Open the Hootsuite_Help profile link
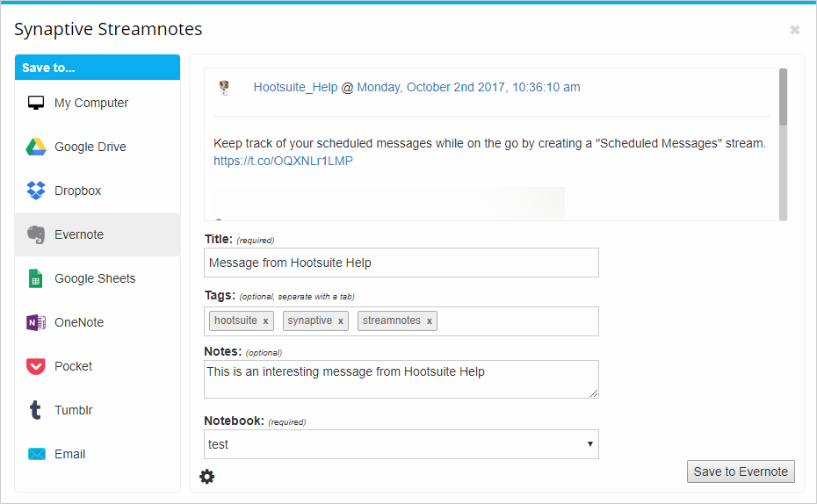The height and width of the screenshot is (504, 817). tap(295, 88)
